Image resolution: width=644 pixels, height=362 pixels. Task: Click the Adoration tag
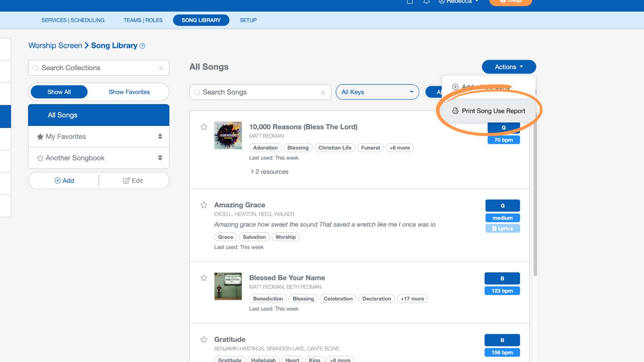(x=265, y=148)
